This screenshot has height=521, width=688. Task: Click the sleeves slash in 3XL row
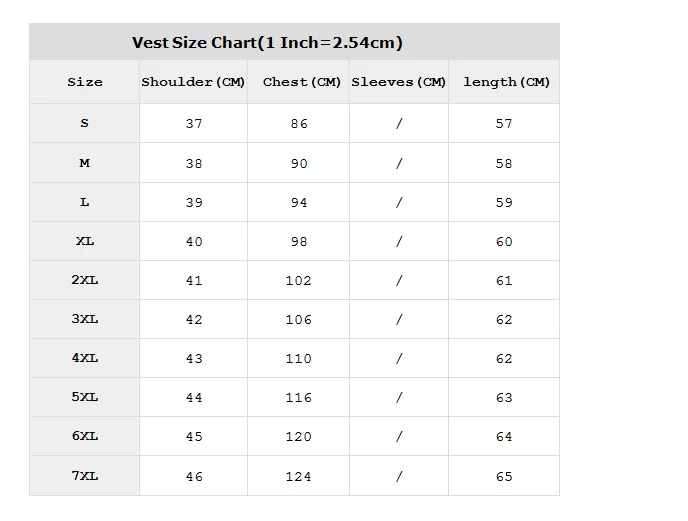point(399,320)
